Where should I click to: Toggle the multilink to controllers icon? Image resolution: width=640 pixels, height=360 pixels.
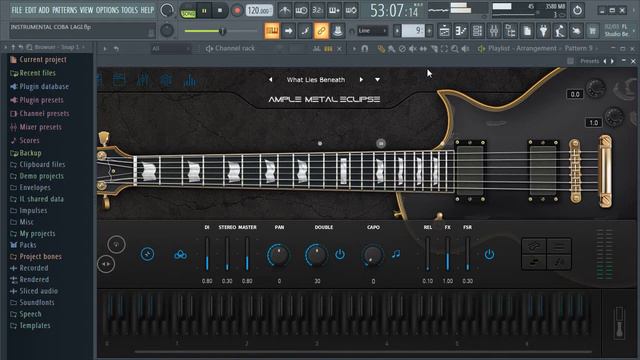321,31
